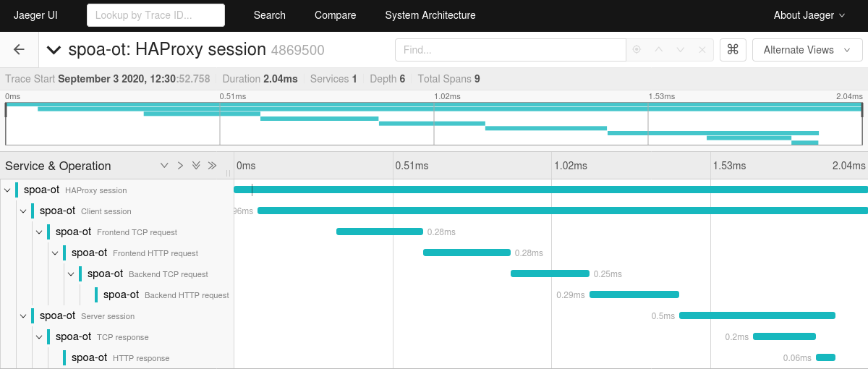868x369 pixels.
Task: Grab the right minimap range handle
Action: pos(862,110)
